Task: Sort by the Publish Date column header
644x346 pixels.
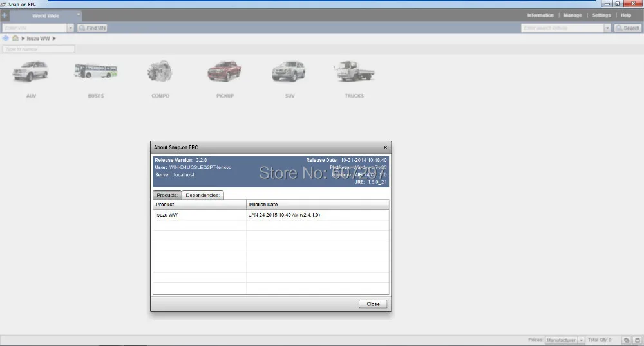Action: point(317,205)
